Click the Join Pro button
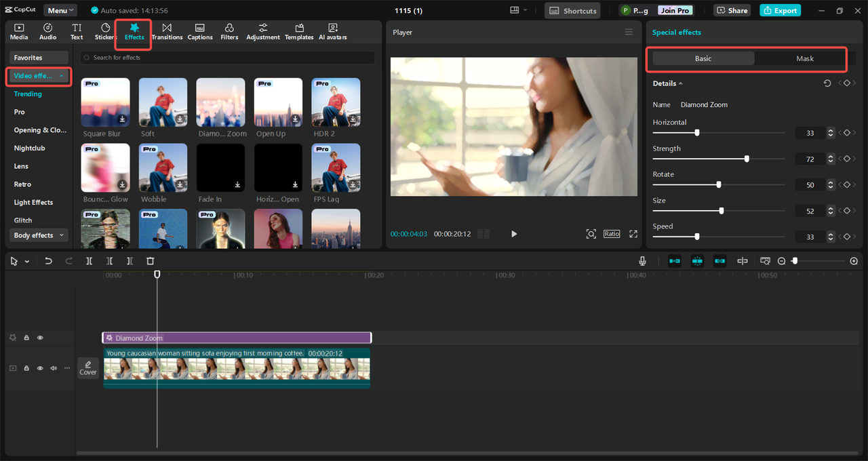Screen dimensions: 868x461 [x=675, y=10]
